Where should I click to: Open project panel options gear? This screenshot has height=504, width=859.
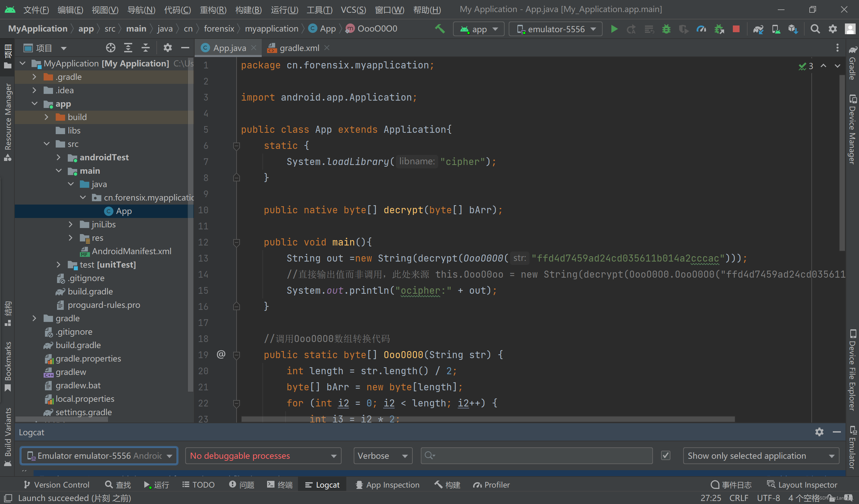(167, 48)
